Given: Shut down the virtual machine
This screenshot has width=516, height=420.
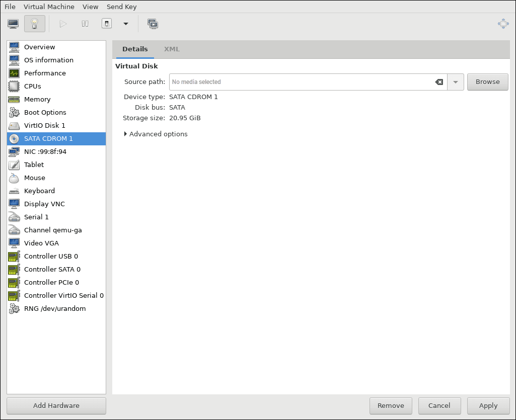Looking at the screenshot, I should (x=107, y=24).
